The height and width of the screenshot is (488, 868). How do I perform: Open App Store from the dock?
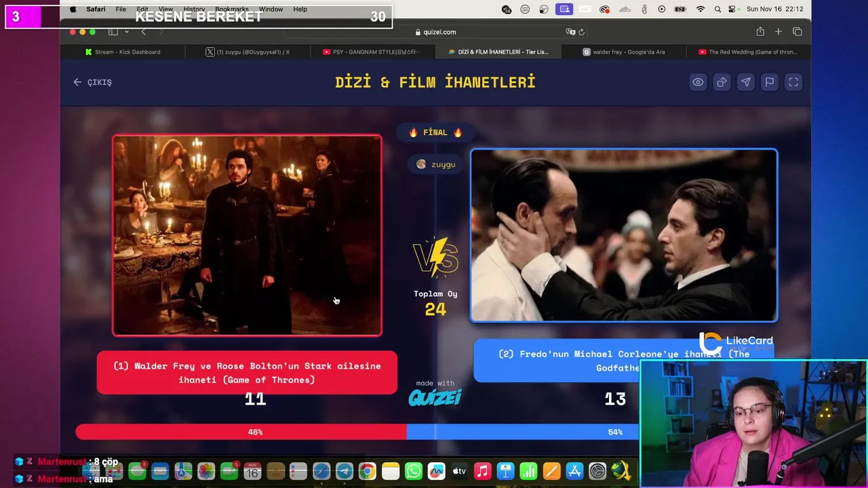574,471
